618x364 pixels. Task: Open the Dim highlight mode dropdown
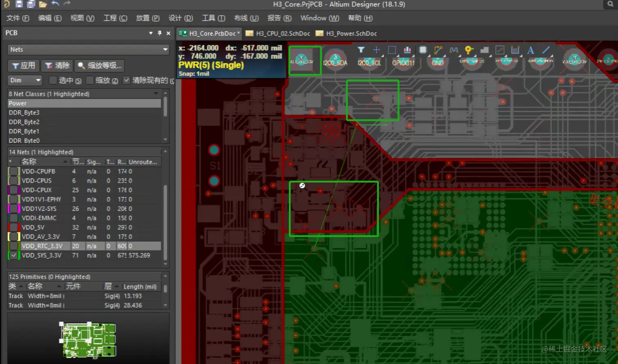point(25,80)
